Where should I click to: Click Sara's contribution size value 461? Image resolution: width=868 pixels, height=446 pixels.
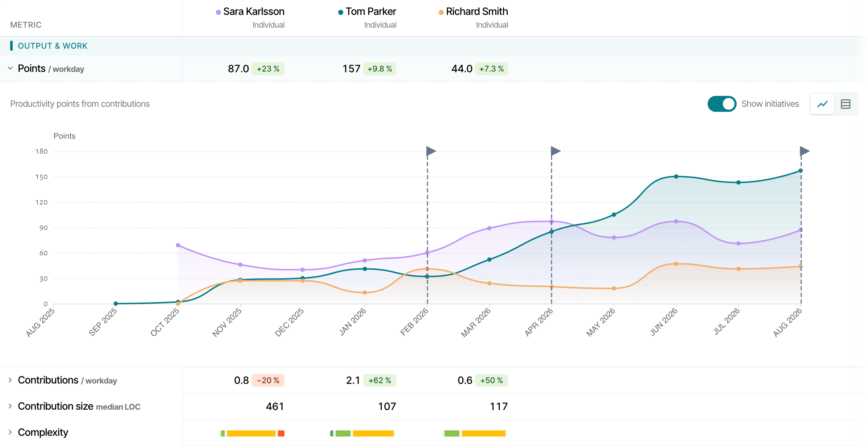point(275,406)
